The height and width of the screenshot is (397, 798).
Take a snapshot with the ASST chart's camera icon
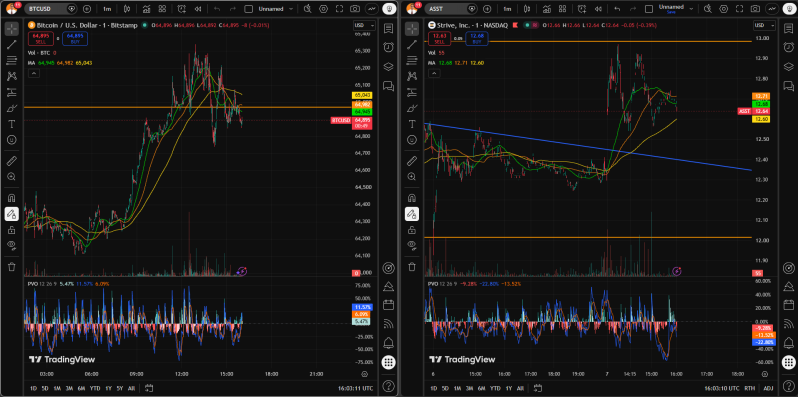[755, 9]
